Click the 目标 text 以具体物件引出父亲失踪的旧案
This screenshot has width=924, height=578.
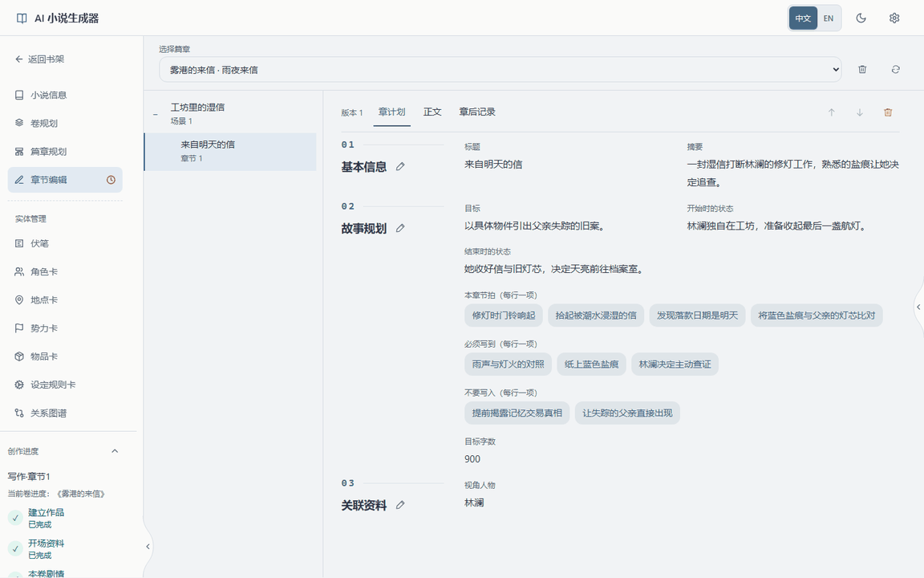[536, 226]
